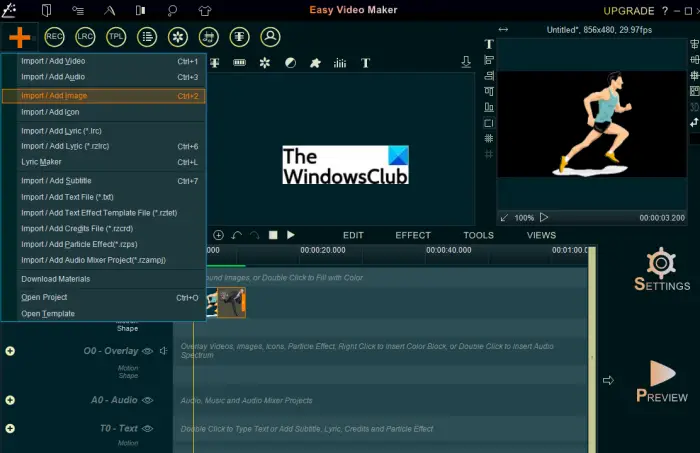Open the EDIT timeline menu
Viewport: 700px width, 453px height.
[x=353, y=235]
